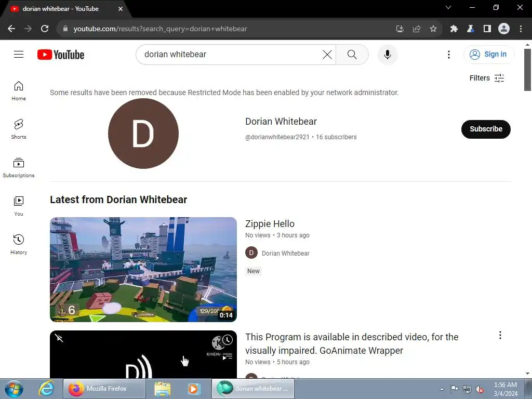
Task: Install app using the download icon in address bar
Action: pyautogui.click(x=400, y=29)
